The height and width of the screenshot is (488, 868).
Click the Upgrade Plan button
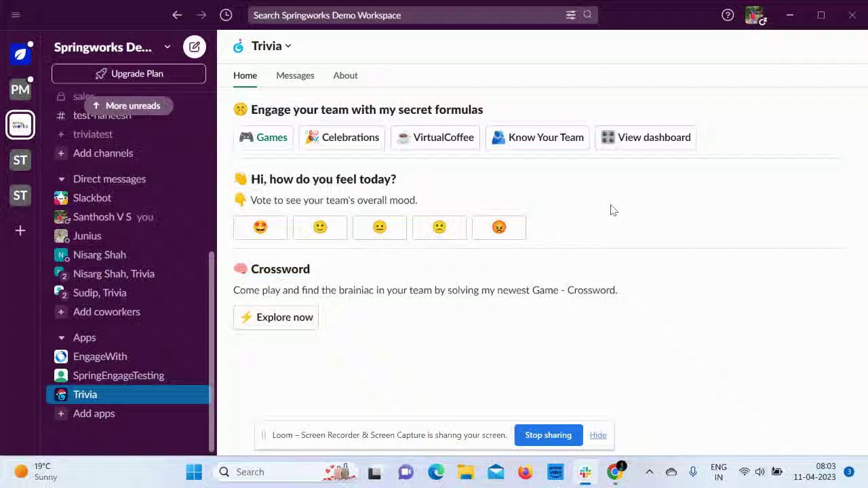[x=129, y=73]
